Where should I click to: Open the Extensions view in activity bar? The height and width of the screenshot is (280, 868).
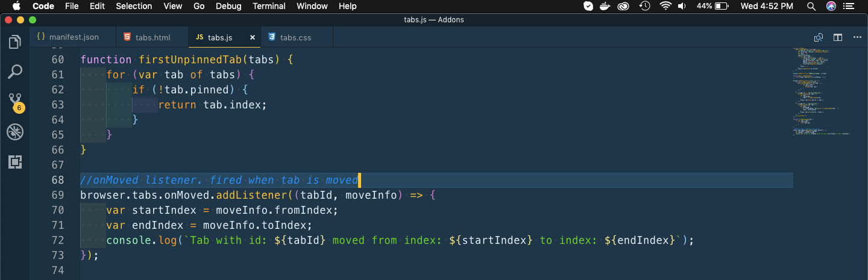pos(15,161)
